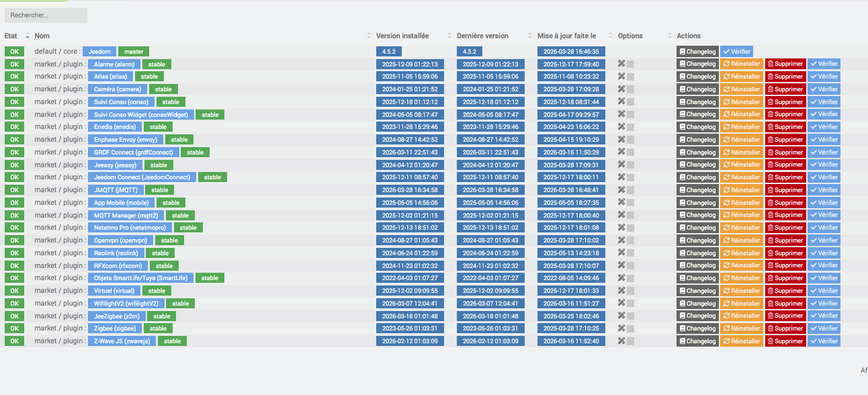
Task: Click sort arrows right of Options header
Action: point(670,36)
